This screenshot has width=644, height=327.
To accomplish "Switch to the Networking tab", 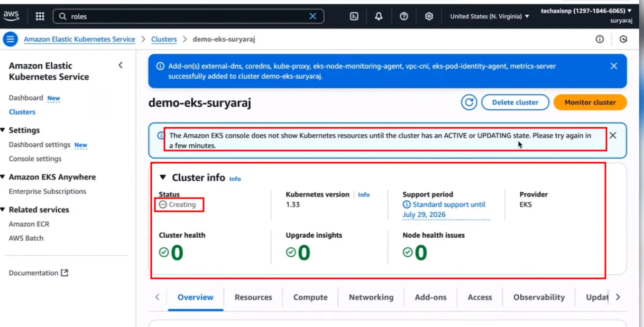I will click(x=371, y=297).
